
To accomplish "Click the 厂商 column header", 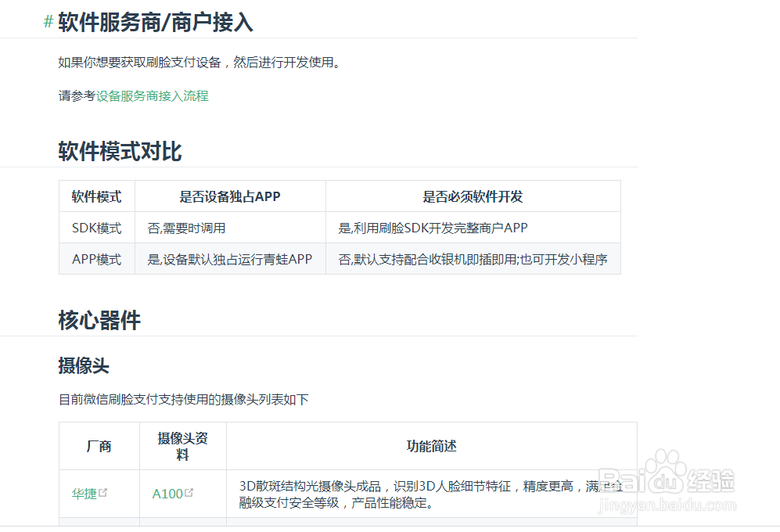I will [x=99, y=446].
